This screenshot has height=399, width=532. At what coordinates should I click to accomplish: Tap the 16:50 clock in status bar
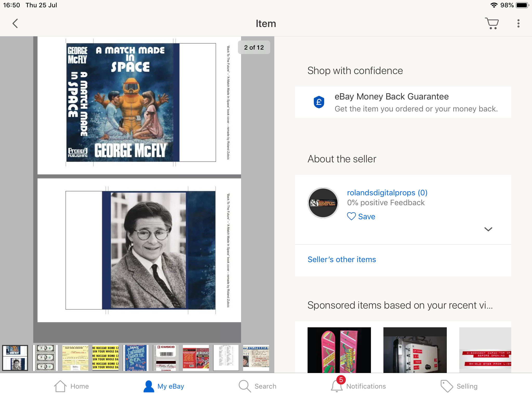tap(11, 5)
